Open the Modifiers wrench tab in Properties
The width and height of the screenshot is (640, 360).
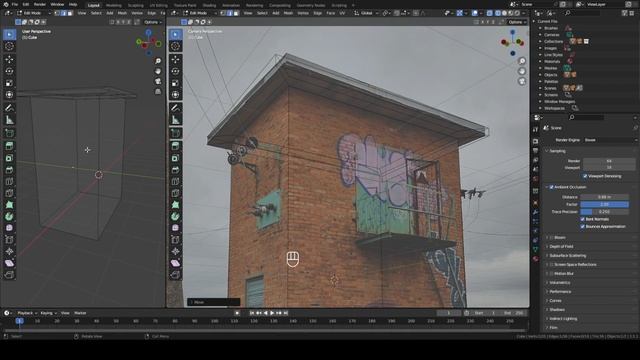point(536,212)
